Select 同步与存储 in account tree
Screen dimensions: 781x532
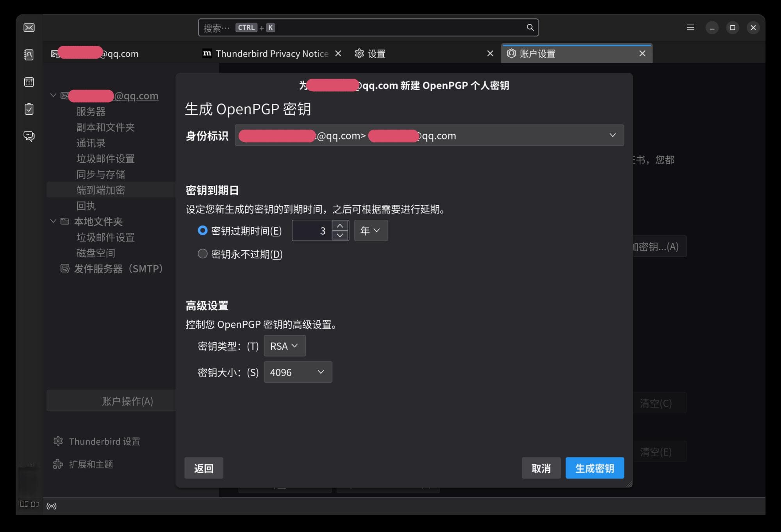pos(101,174)
